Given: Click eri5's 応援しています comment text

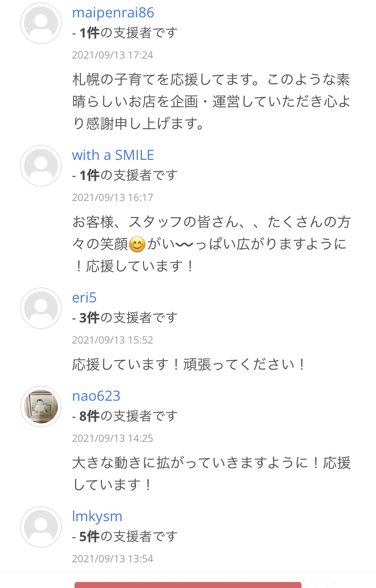Looking at the screenshot, I should [189, 365].
